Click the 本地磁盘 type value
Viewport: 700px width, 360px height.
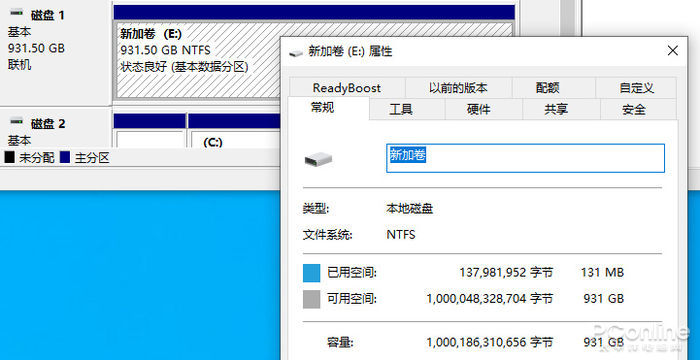coord(409,209)
